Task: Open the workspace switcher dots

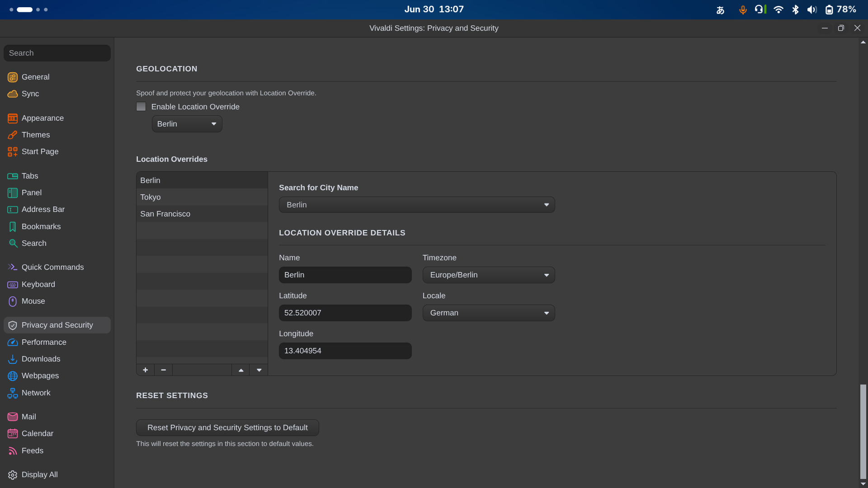Action: point(28,9)
